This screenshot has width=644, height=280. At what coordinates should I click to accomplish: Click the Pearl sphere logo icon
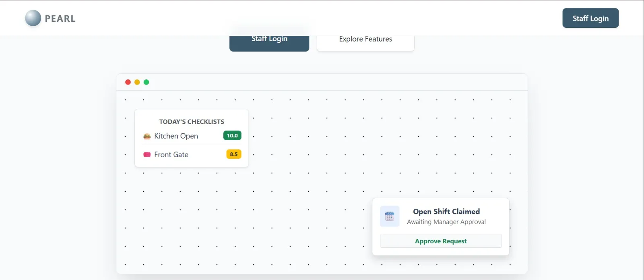point(33,18)
